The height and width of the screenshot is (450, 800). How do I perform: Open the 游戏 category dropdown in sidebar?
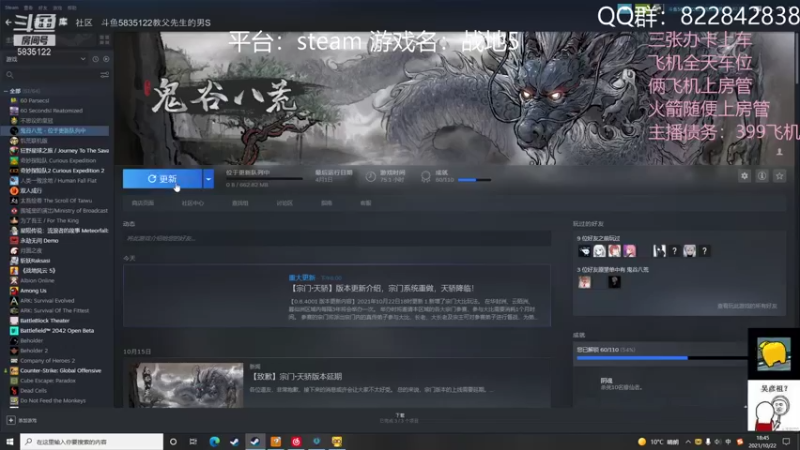[45, 59]
